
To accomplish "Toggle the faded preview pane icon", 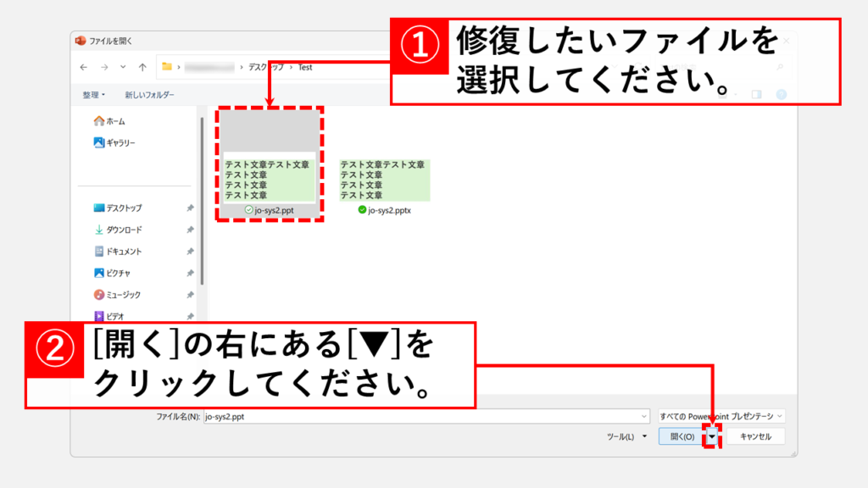I will [756, 95].
